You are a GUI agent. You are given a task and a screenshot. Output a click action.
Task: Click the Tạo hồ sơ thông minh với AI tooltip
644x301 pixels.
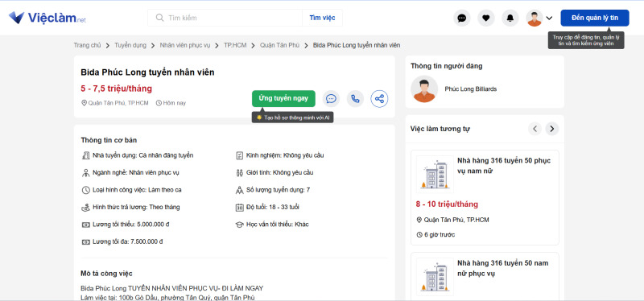coord(292,118)
